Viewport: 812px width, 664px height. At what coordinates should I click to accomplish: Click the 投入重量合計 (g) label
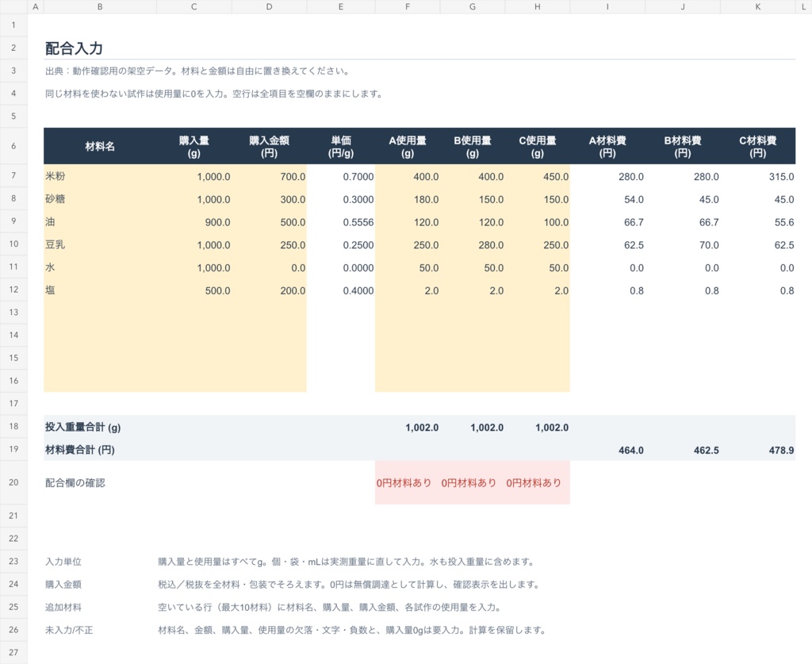point(82,428)
